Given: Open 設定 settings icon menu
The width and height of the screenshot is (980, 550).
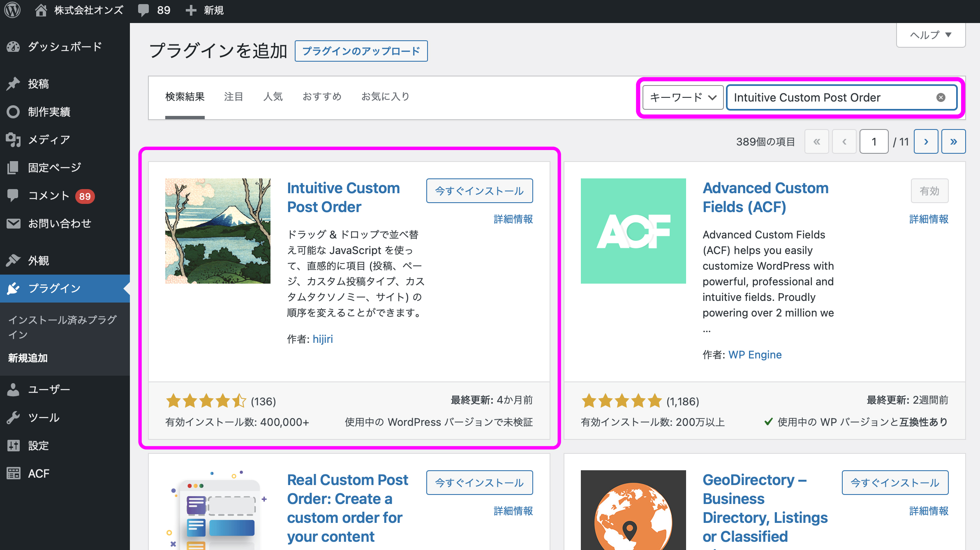Looking at the screenshot, I should [x=13, y=446].
